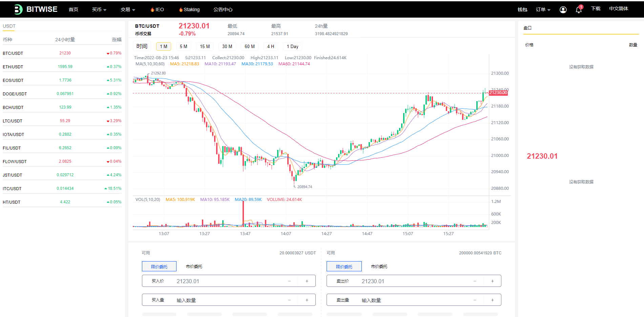Screen dimensions: 644x317
Task: Decrease sell price with minus button
Action: pyautogui.click(x=475, y=281)
